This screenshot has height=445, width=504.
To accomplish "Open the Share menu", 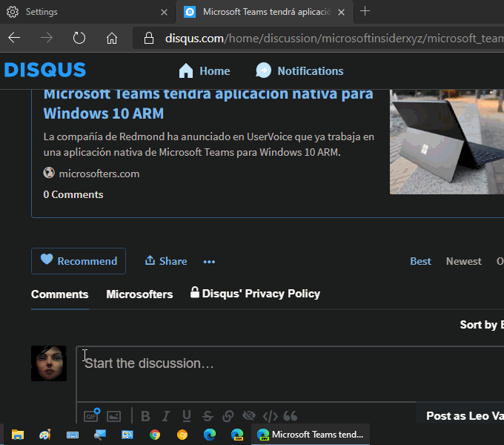I will 166,261.
